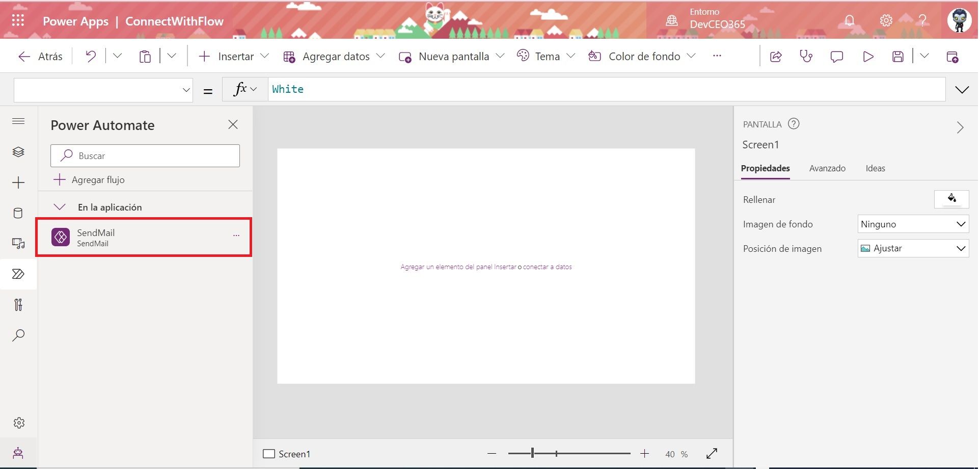980x469 pixels.
Task: Preview the app with play button
Action: tap(868, 57)
